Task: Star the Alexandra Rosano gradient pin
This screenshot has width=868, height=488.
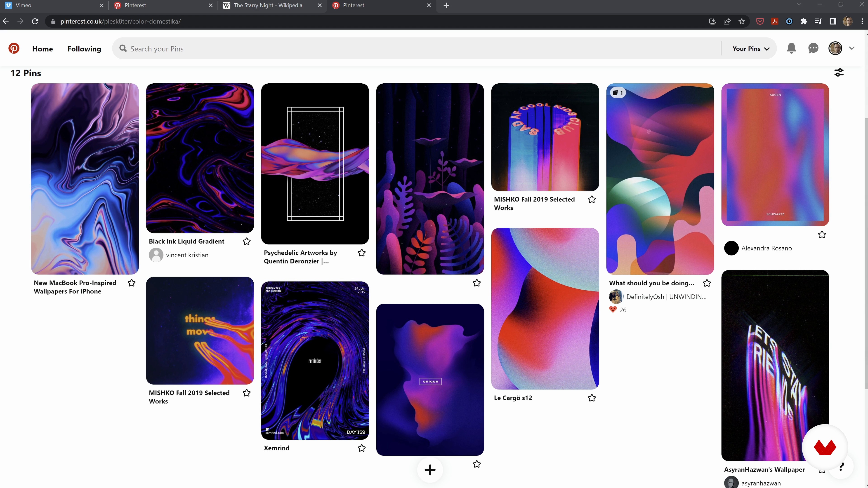Action: (822, 235)
